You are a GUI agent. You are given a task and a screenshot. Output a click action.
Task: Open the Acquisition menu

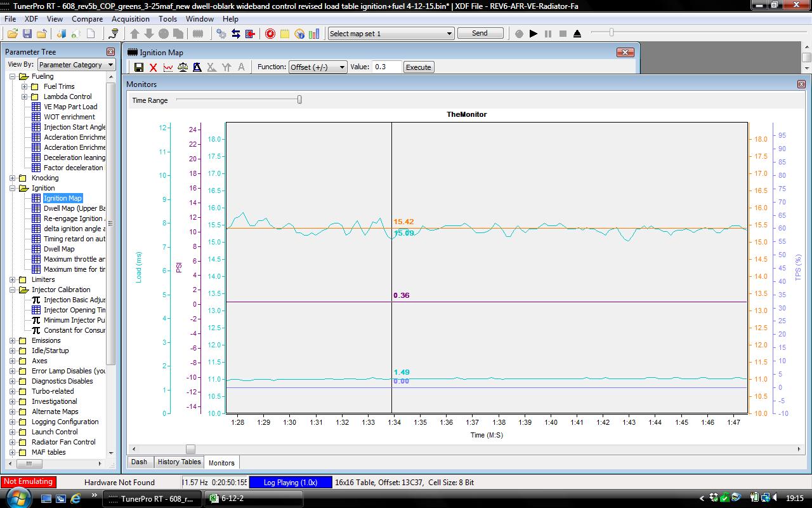[131, 19]
